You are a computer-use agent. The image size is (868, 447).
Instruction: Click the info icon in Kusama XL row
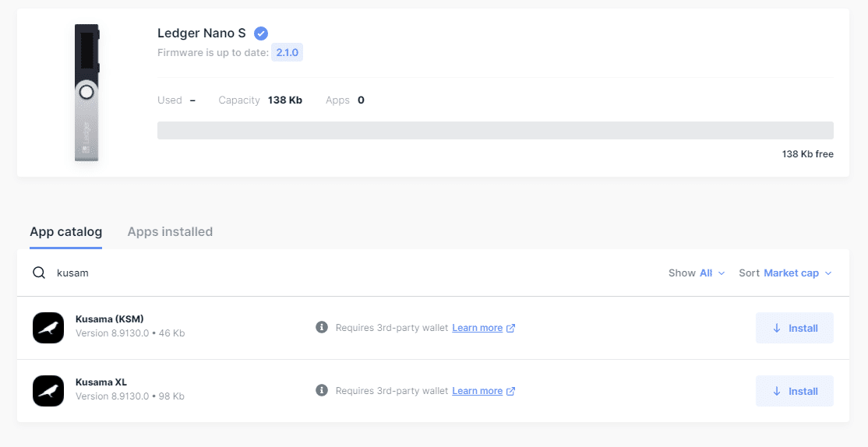click(x=322, y=391)
